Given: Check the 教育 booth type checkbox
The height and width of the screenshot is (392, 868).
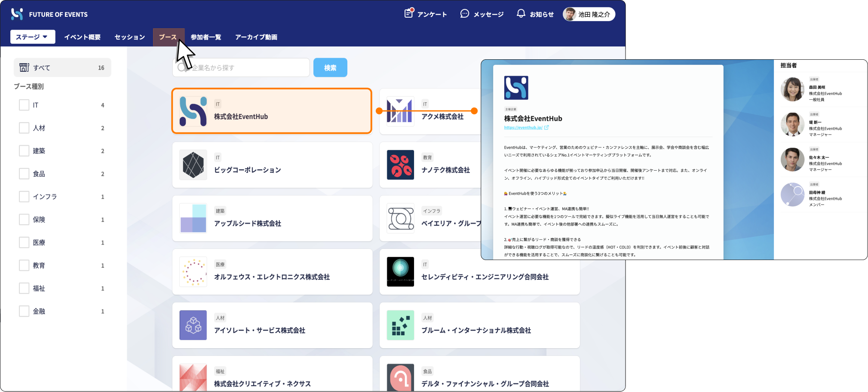Looking at the screenshot, I should [24, 265].
